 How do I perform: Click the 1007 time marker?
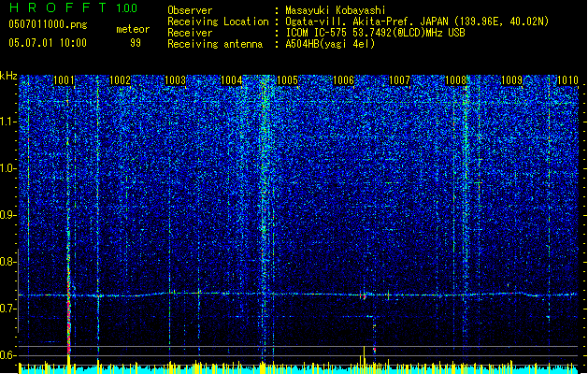click(x=399, y=80)
